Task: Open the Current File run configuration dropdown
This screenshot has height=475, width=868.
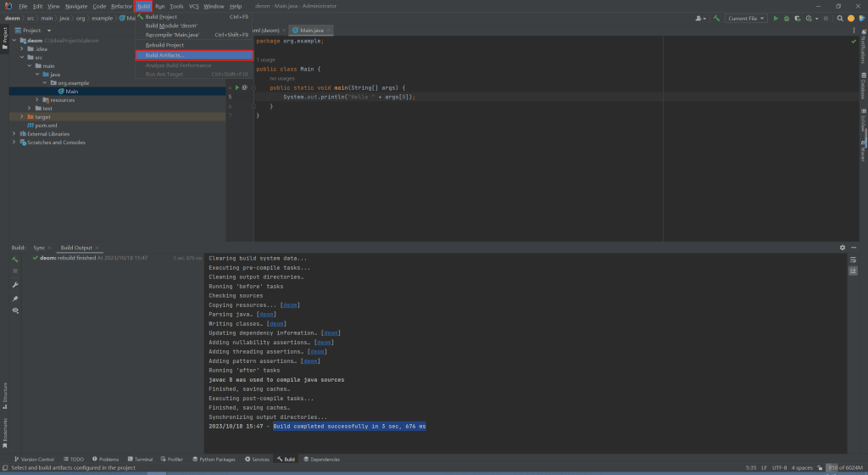Action: [x=746, y=18]
